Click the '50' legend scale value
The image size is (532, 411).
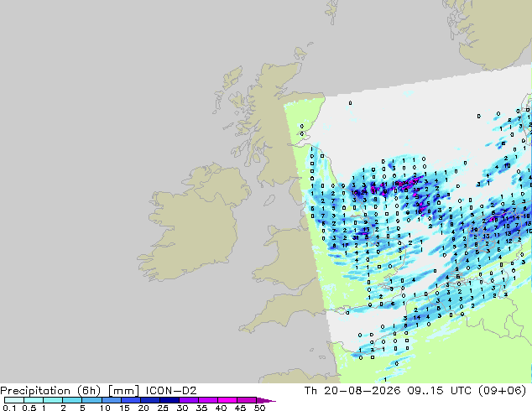pos(259,408)
